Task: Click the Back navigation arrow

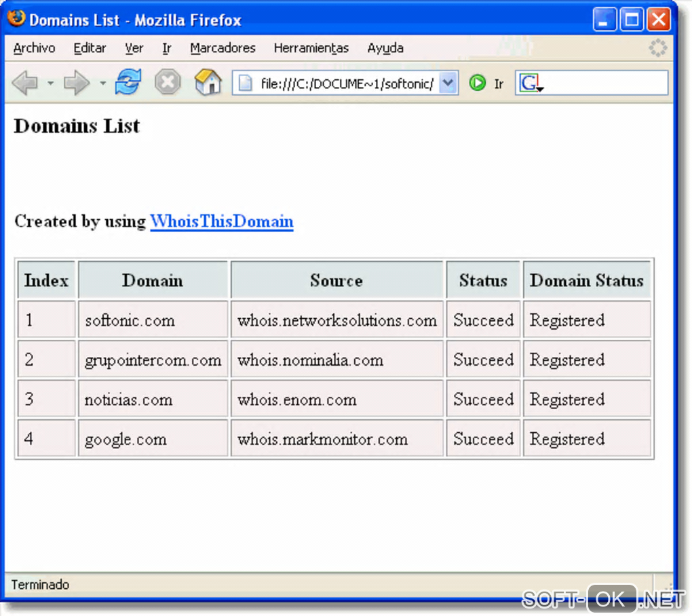Action: [26, 83]
